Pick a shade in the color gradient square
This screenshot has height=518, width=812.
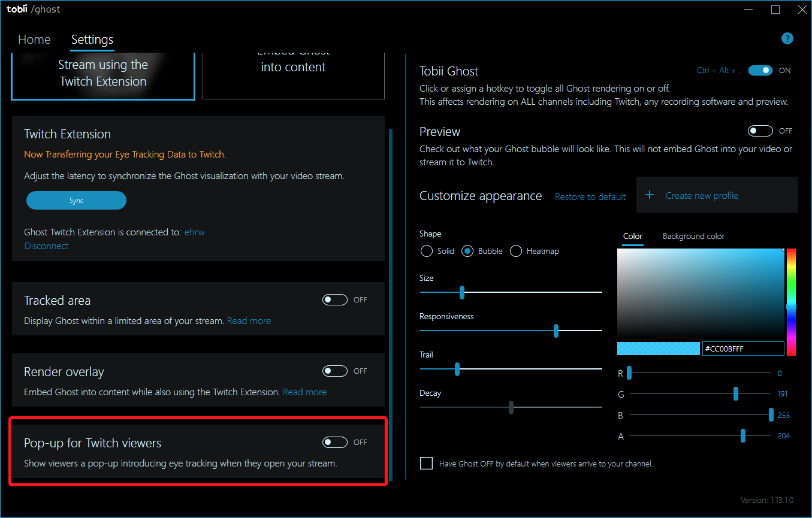coord(701,293)
